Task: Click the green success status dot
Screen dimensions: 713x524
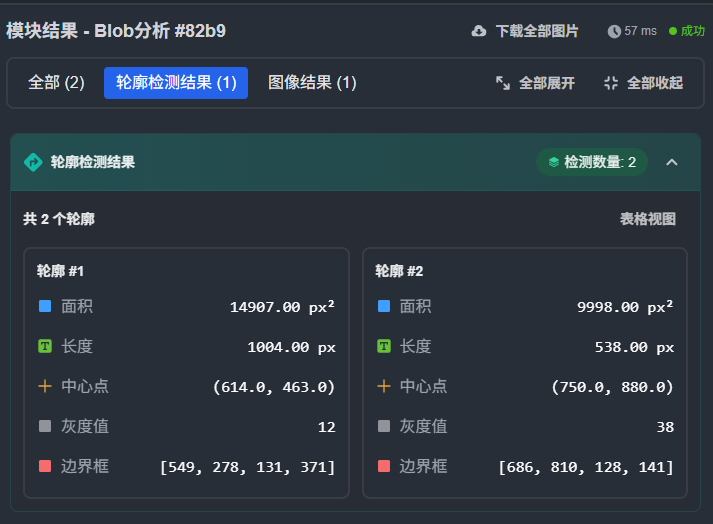Action: [x=673, y=31]
